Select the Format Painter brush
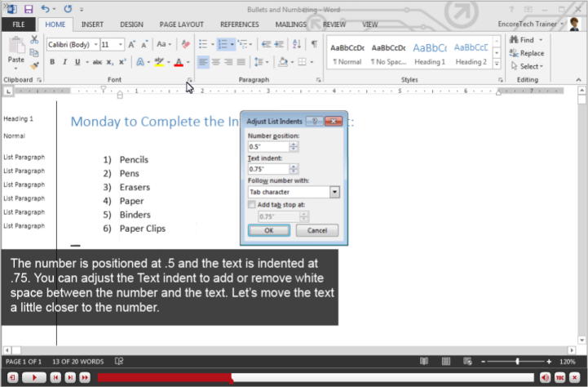The width and height of the screenshot is (588, 387). point(34,66)
